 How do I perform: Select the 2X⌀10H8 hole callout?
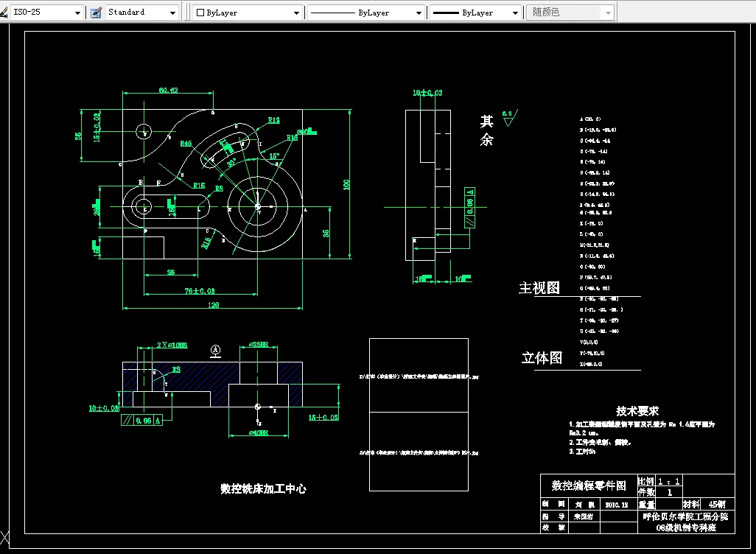tap(172, 346)
